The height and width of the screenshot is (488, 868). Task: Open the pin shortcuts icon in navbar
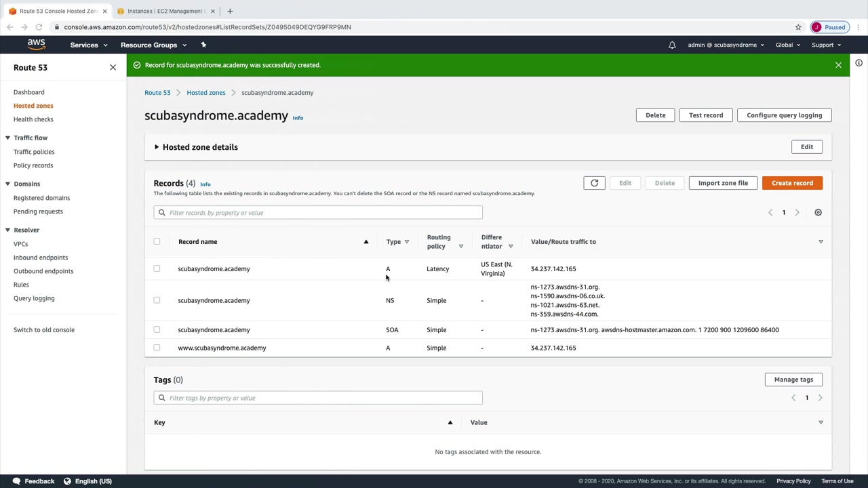[203, 45]
